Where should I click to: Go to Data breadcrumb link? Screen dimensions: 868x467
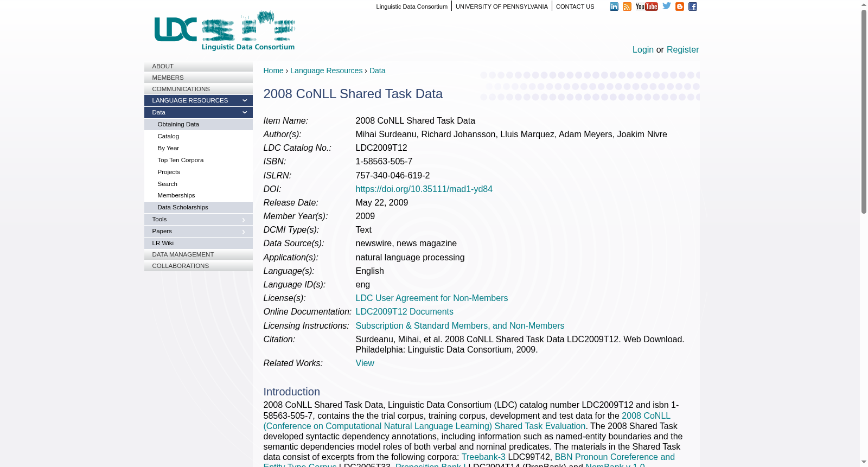tap(377, 71)
